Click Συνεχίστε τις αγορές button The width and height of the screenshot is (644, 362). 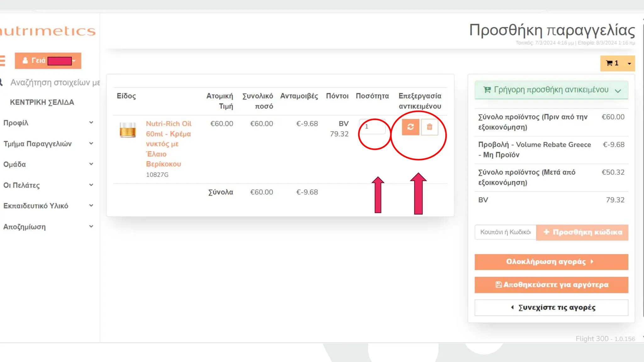[551, 307]
